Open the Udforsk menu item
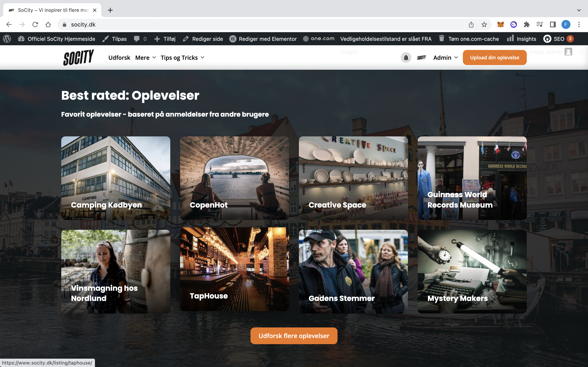The height and width of the screenshot is (367, 588). coord(119,57)
